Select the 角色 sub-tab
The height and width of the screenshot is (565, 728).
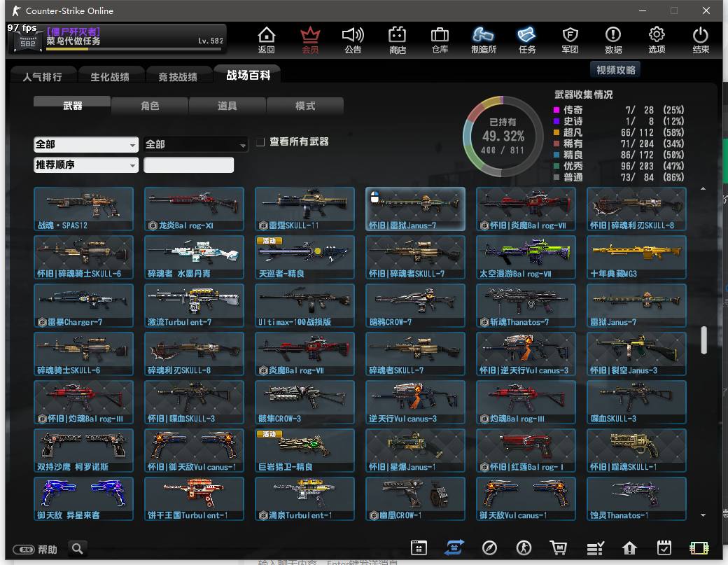150,106
